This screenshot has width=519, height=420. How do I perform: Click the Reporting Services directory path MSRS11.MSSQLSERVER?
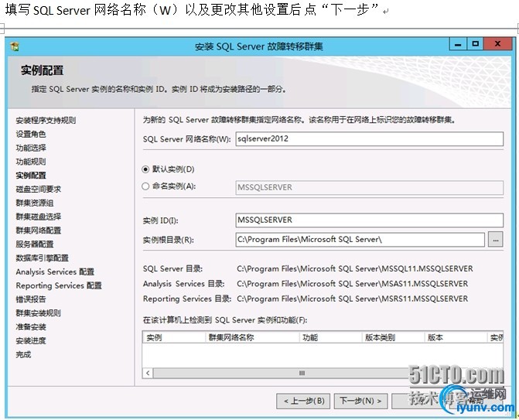[353, 299]
